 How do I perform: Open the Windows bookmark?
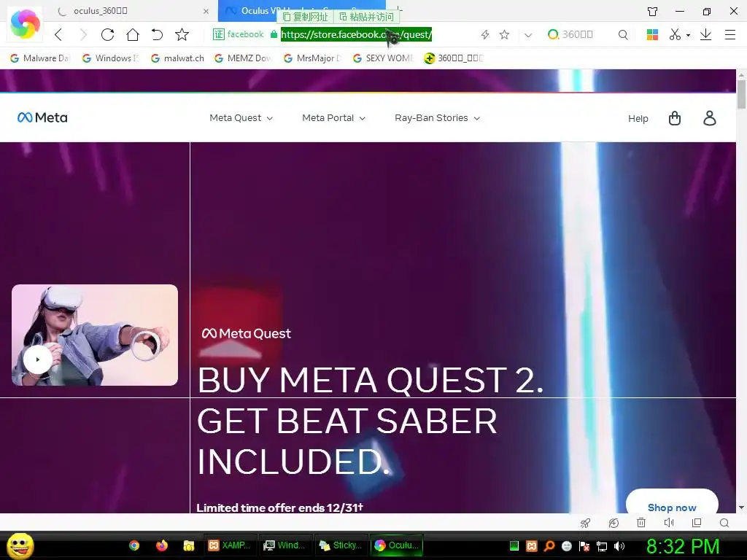click(111, 58)
